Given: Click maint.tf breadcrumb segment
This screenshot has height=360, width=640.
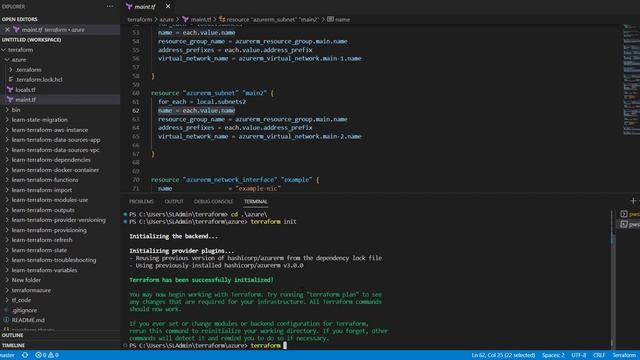Looking at the screenshot, I should pyautogui.click(x=197, y=20).
